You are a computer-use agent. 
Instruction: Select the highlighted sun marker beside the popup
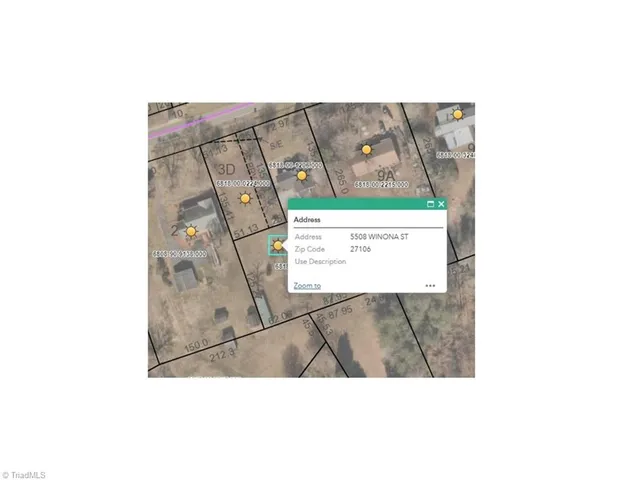[277, 244]
